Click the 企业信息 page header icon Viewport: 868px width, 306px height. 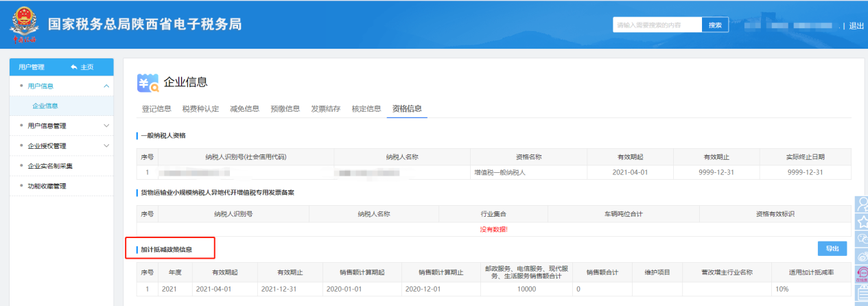coord(148,83)
